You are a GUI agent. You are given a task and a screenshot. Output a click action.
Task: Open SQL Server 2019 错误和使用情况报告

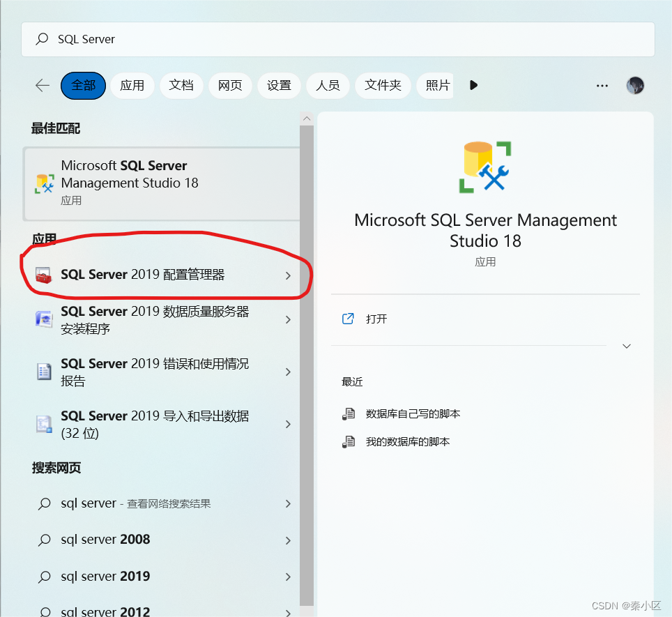(x=162, y=372)
